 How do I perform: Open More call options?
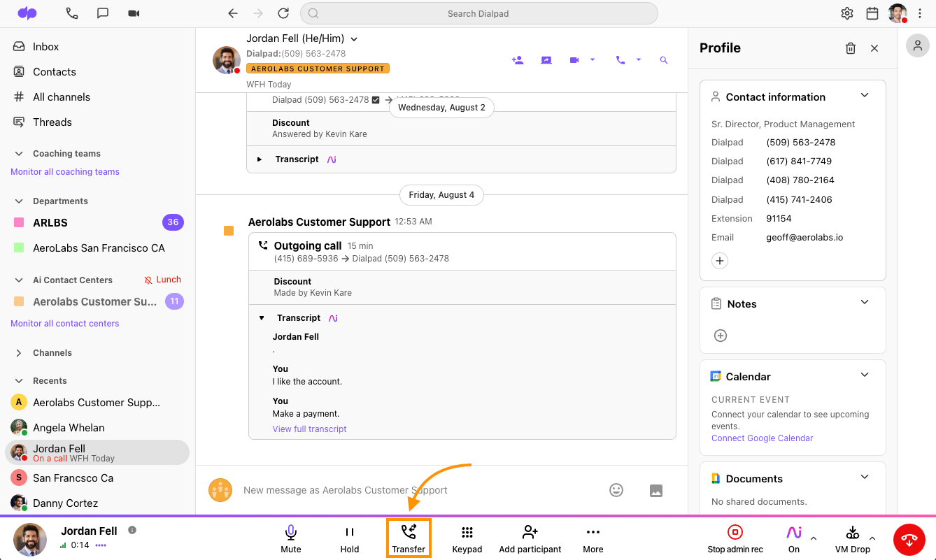tap(593, 538)
